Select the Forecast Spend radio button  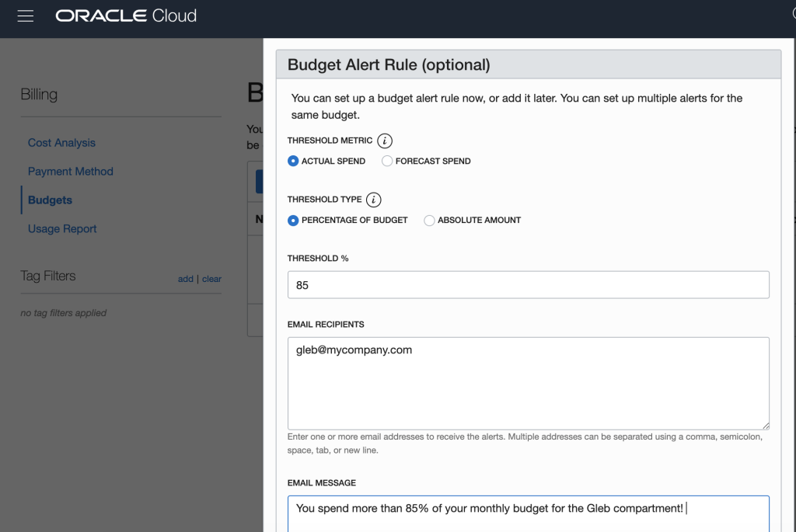click(x=387, y=161)
